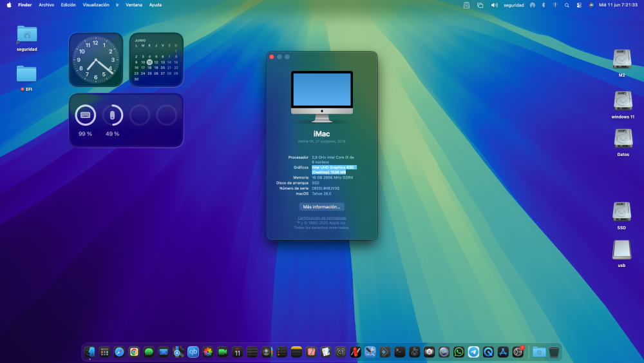Click the volume icon in menu bar

coord(494,5)
